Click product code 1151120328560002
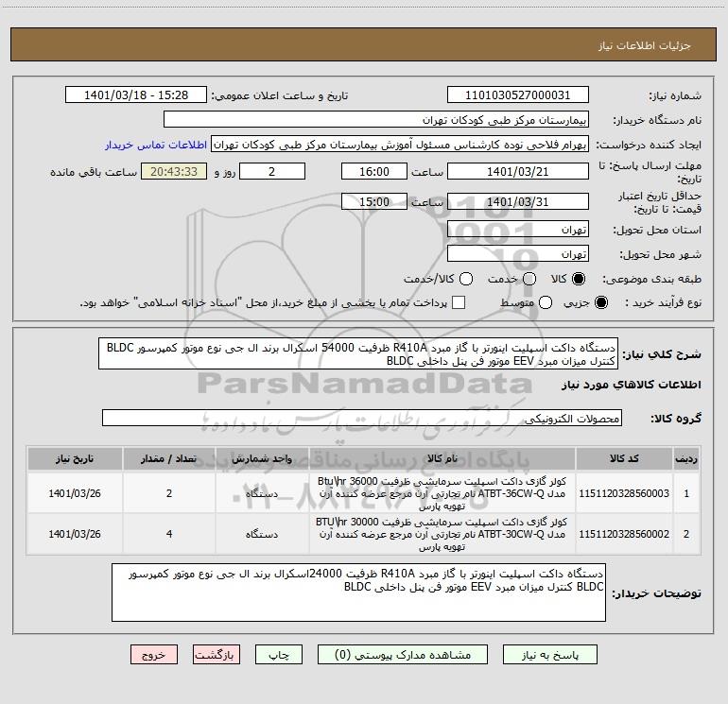Viewport: 728px width, 704px height. point(624,534)
